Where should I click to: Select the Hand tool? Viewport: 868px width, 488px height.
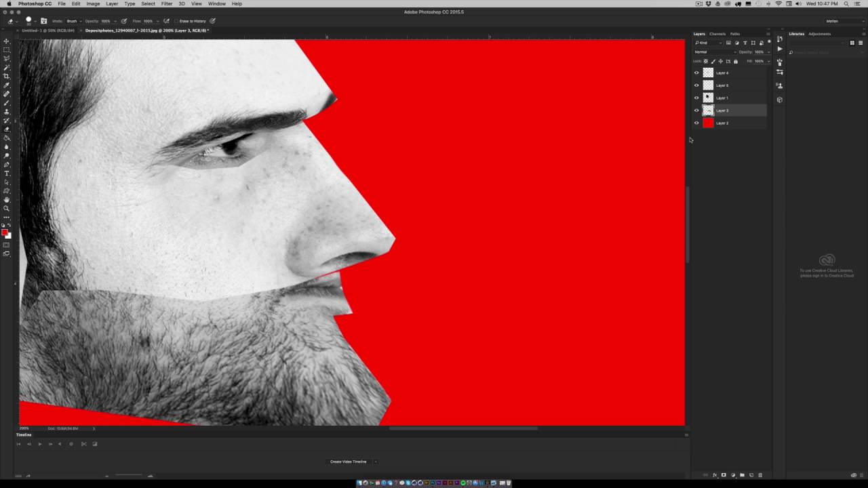(x=7, y=200)
